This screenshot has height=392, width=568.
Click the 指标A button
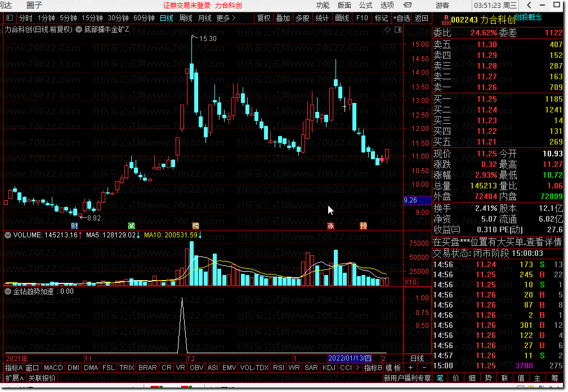tap(14, 368)
